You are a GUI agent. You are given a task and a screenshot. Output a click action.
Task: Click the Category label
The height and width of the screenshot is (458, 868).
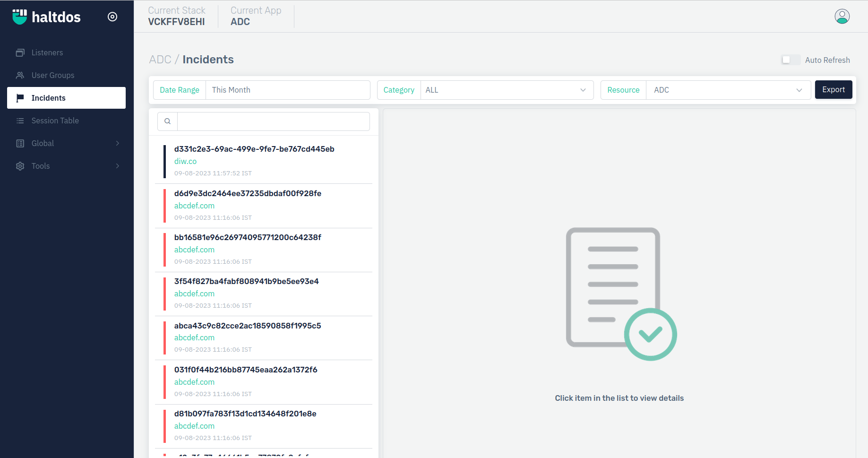399,90
